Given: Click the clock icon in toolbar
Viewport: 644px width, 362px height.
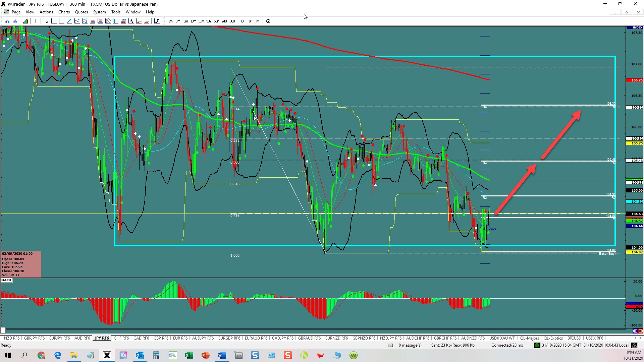Looking at the screenshot, I should 268,21.
